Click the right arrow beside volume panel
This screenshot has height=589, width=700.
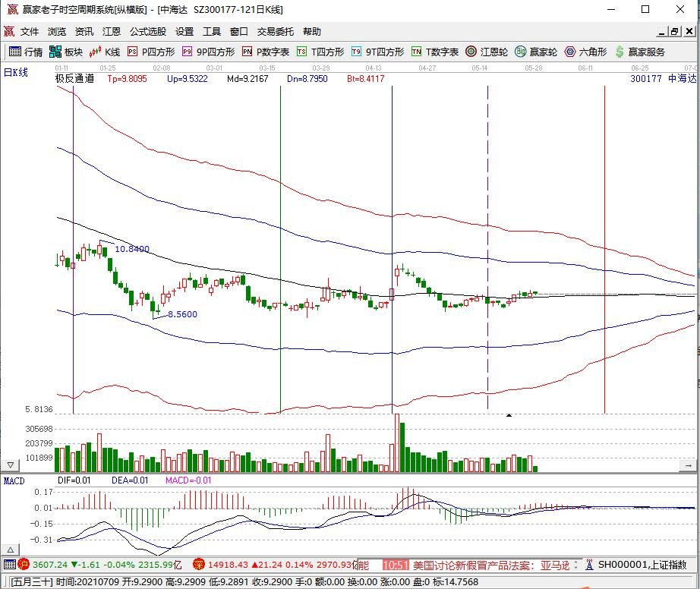pos(688,465)
